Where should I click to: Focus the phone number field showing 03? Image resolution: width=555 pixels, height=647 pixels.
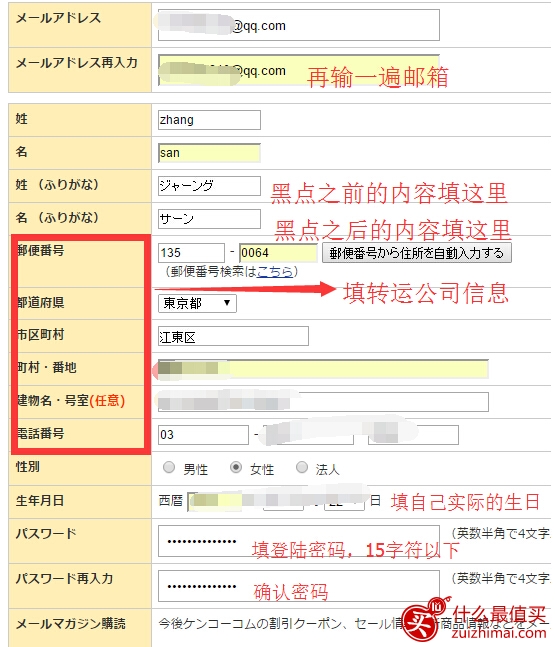(203, 435)
